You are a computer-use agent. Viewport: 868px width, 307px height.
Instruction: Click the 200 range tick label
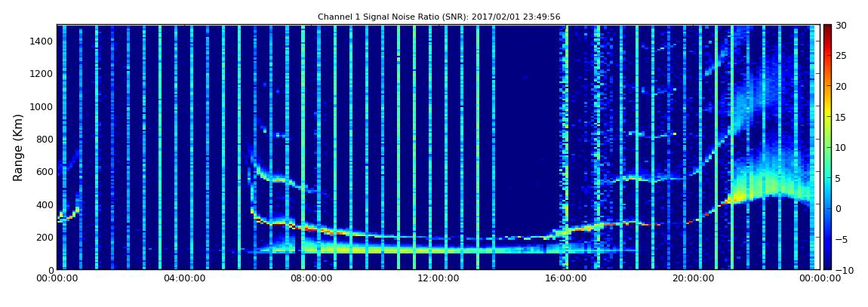click(x=45, y=238)
